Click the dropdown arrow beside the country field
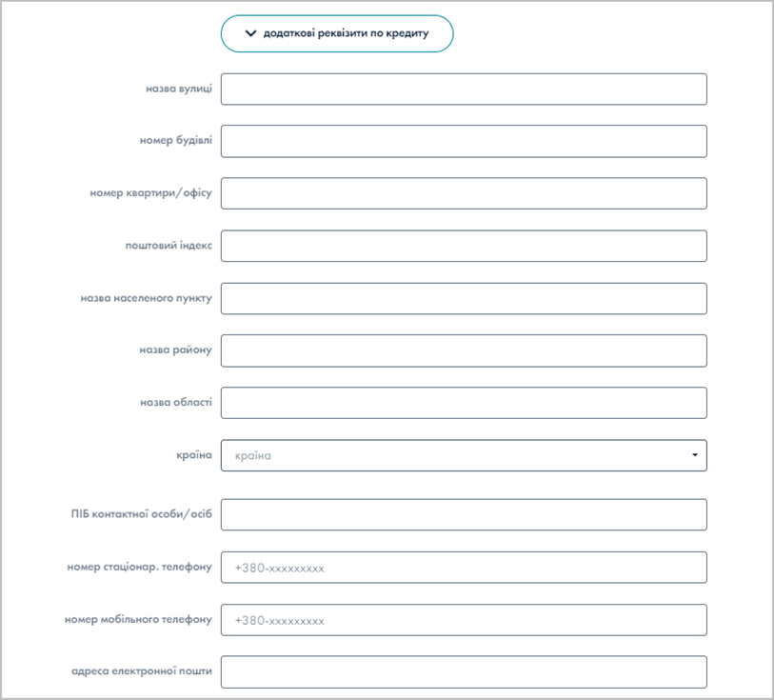This screenshot has height=700, width=774. coord(694,455)
